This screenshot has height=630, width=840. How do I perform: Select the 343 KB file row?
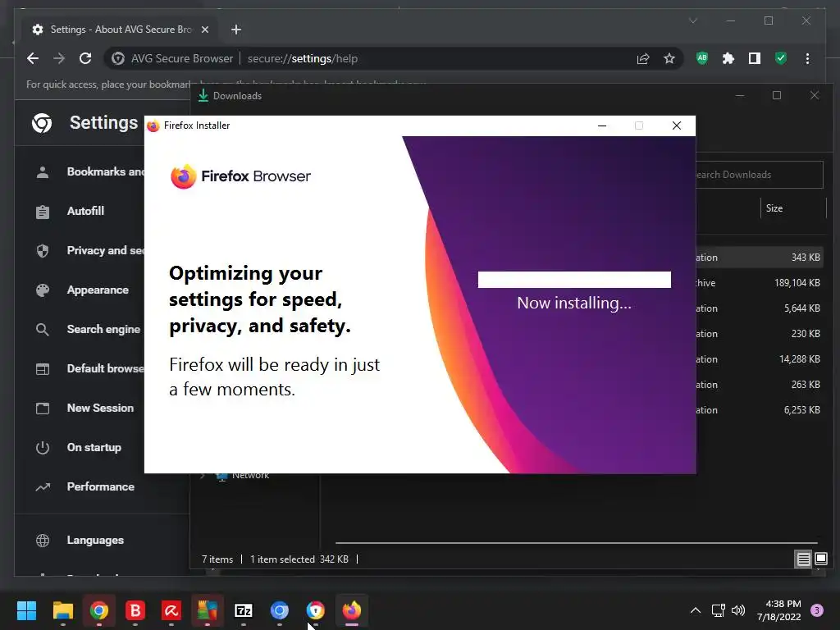[759, 258]
